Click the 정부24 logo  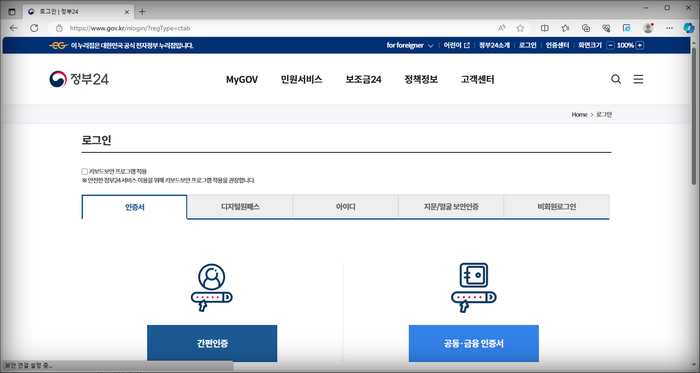coord(79,79)
